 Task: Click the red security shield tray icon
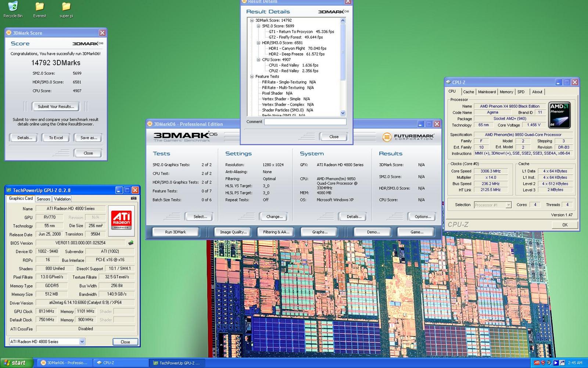(543, 363)
